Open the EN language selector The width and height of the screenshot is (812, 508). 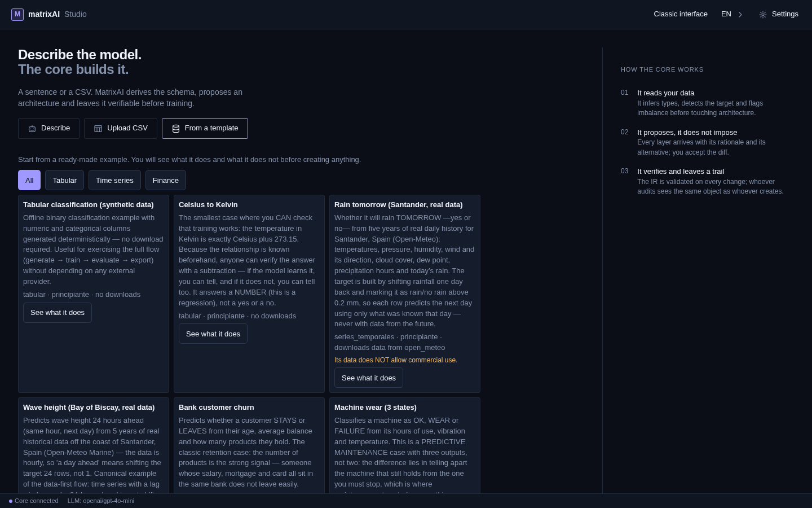tap(732, 14)
